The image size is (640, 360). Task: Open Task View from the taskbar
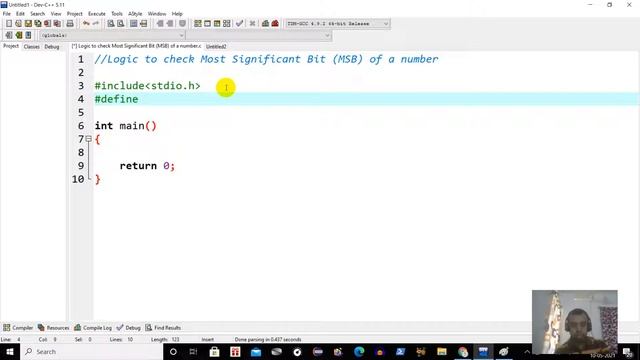tap(193, 352)
